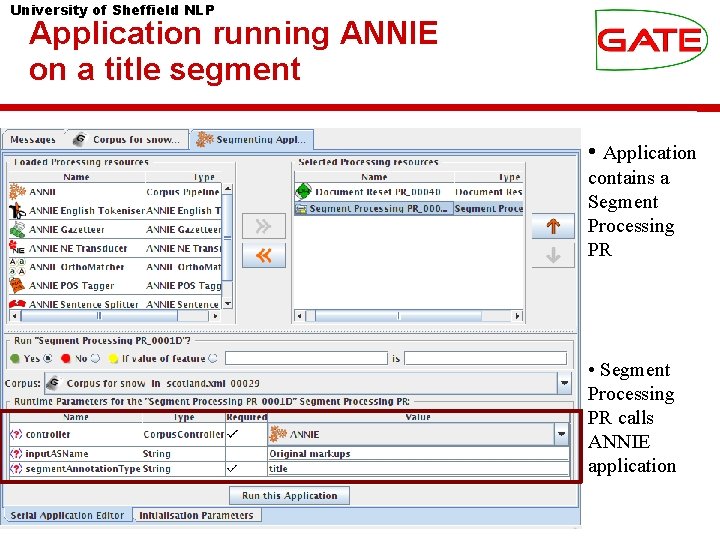The width and height of the screenshot is (720, 540).
Task: Click the selected resources Type column header
Action: click(x=489, y=177)
